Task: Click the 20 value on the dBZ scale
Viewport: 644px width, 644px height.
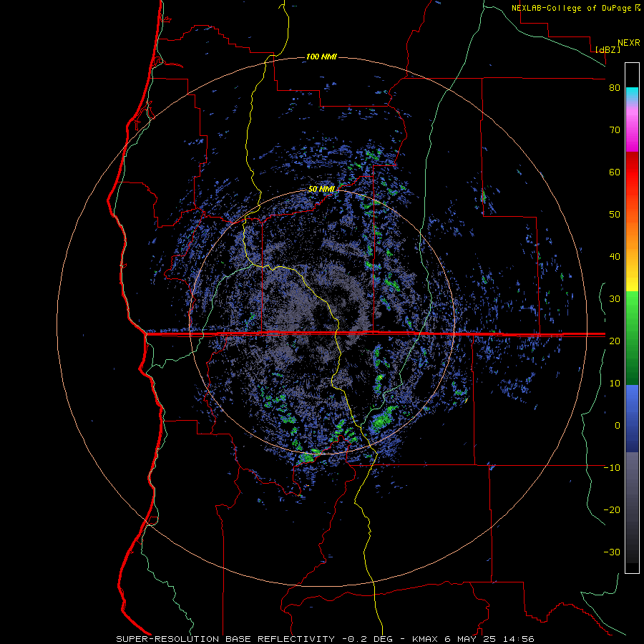Action: pos(615,341)
